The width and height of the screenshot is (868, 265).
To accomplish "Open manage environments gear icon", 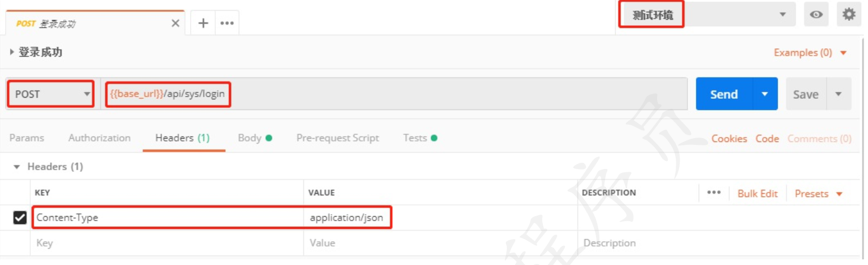I will point(849,15).
